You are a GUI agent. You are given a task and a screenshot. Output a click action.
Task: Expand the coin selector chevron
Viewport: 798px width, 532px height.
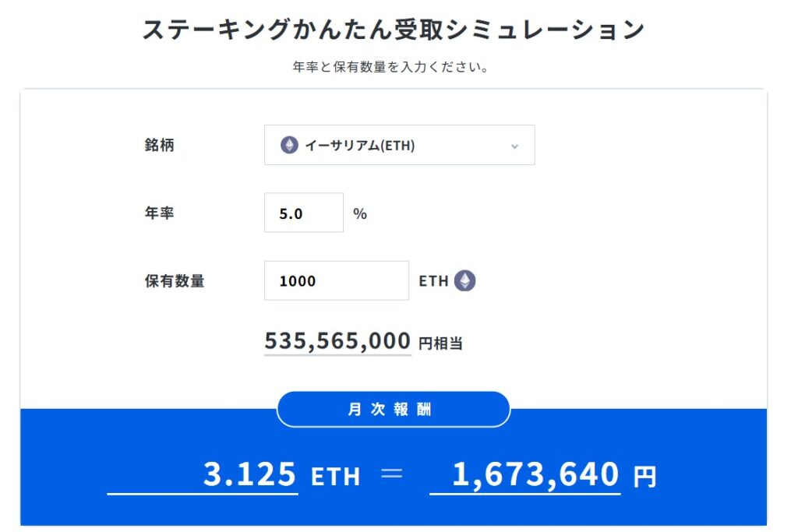coord(514,145)
